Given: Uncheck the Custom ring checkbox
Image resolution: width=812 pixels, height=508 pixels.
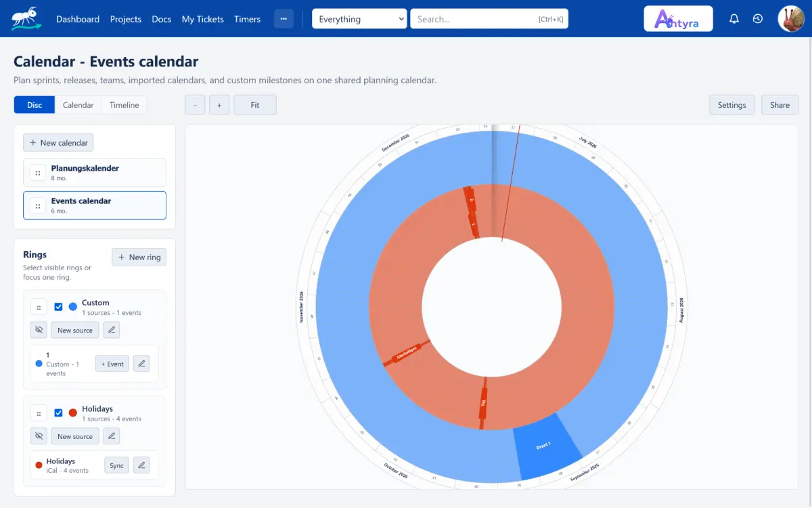Looking at the screenshot, I should (x=58, y=307).
